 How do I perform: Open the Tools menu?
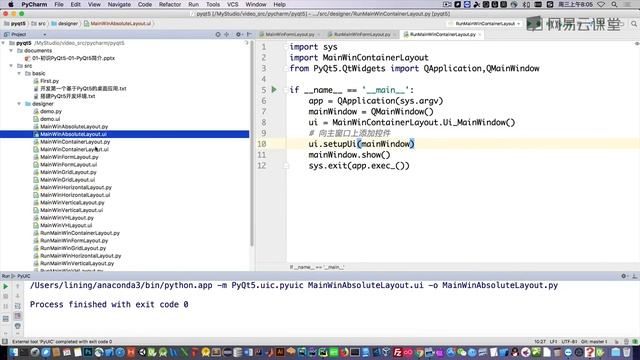pyautogui.click(x=213, y=4)
